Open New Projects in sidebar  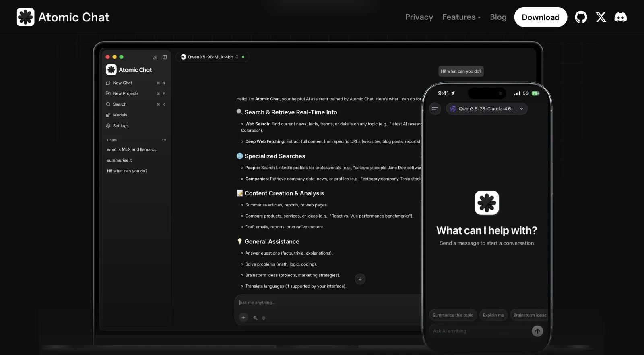[x=136, y=93]
